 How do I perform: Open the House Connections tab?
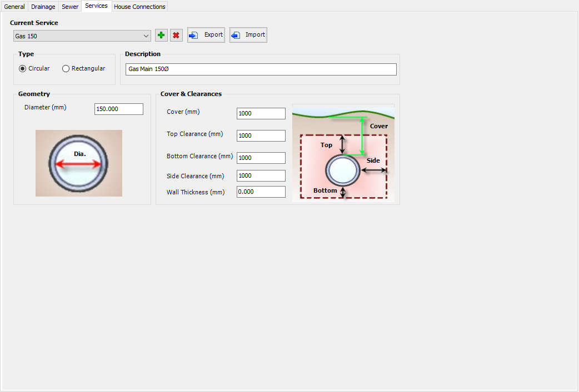point(139,7)
